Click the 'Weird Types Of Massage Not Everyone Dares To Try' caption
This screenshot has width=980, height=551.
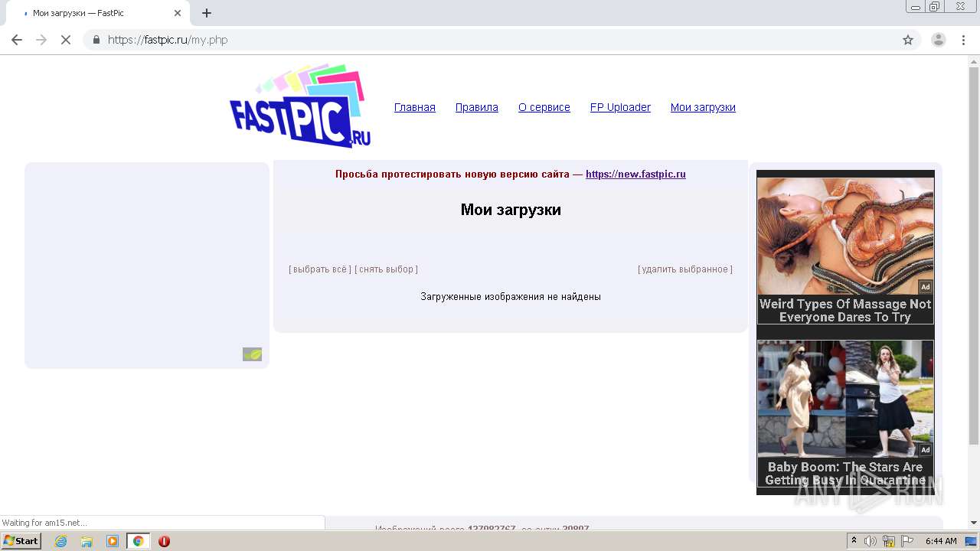(x=845, y=310)
